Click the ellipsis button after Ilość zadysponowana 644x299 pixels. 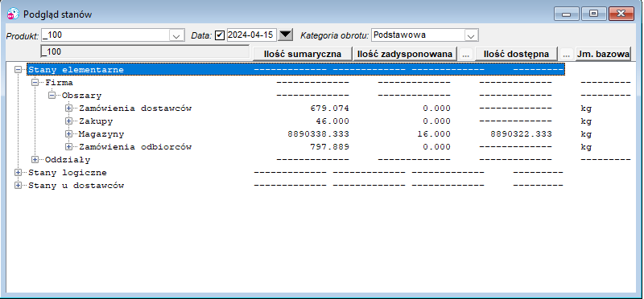466,55
